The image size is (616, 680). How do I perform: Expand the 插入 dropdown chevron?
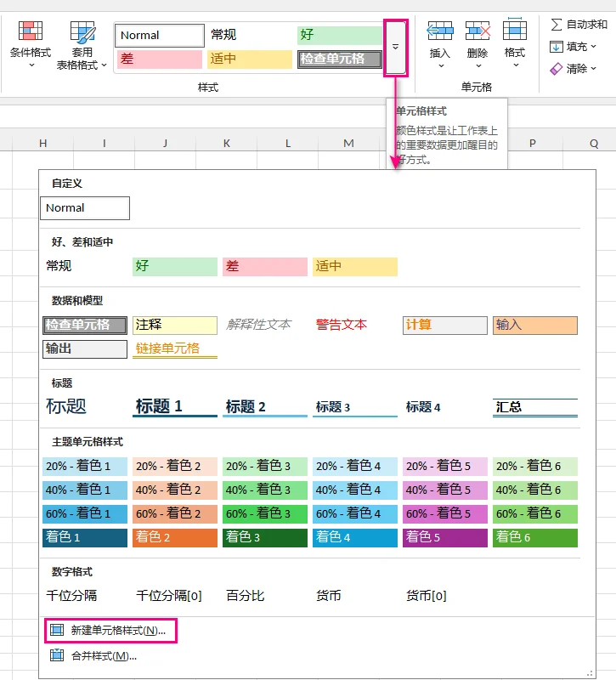click(x=441, y=66)
